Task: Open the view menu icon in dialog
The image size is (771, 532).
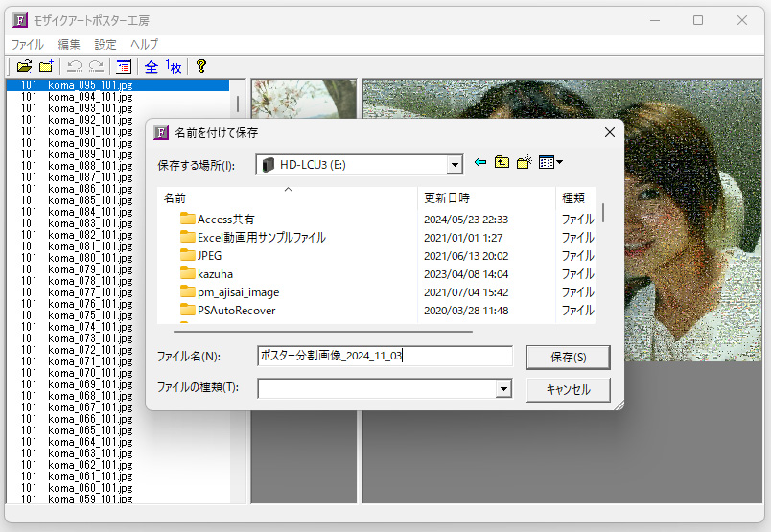Action: [550, 162]
